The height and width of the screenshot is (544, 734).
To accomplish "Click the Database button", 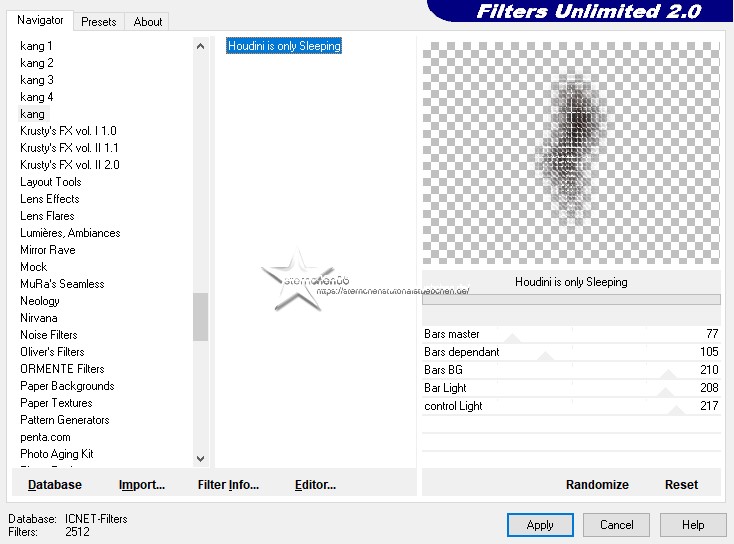I will point(55,485).
